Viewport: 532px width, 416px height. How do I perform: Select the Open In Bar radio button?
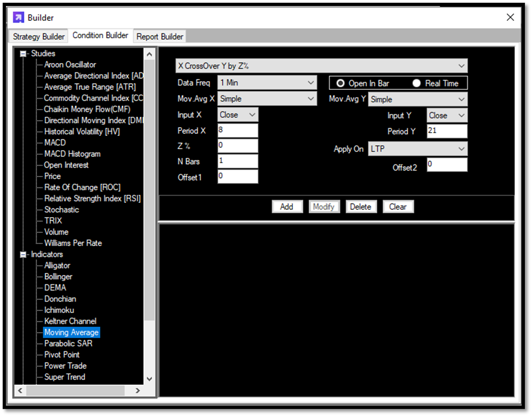[x=340, y=83]
